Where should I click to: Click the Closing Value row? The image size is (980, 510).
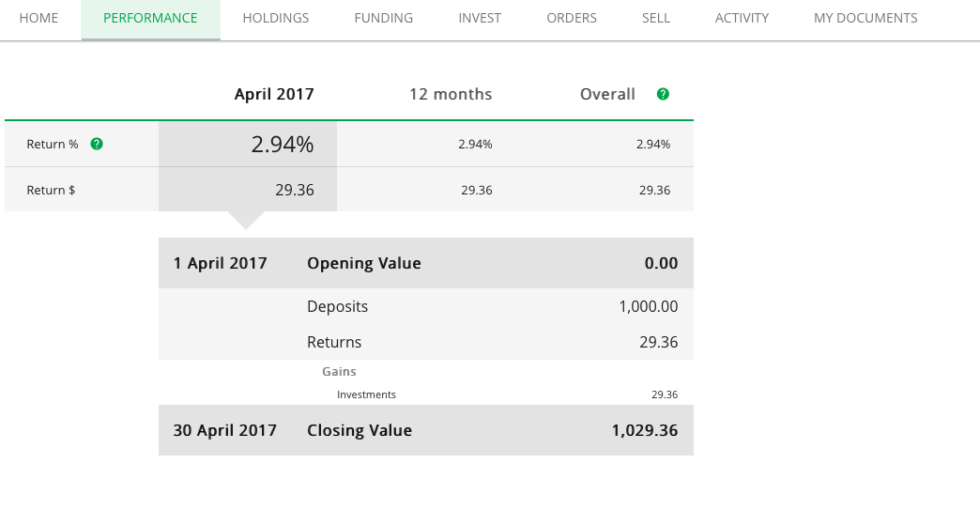point(425,430)
